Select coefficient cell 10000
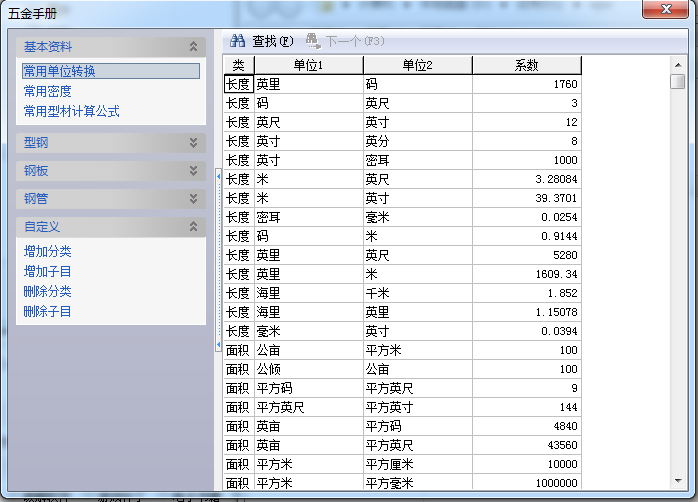The image size is (698, 502). (x=527, y=464)
